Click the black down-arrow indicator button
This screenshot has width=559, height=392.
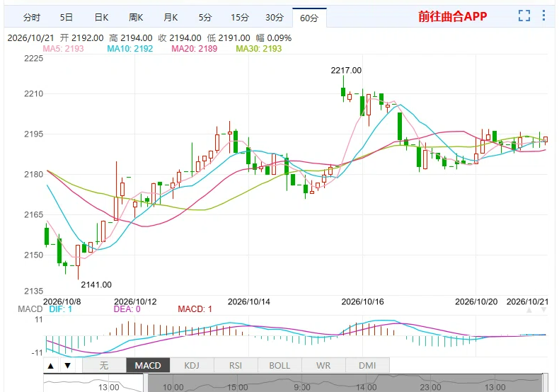68,366
